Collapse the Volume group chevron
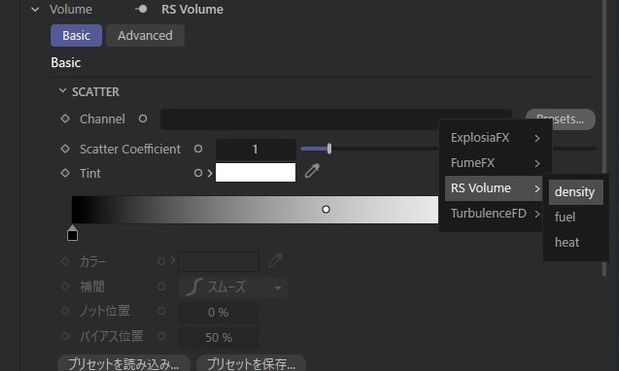 tap(35, 9)
